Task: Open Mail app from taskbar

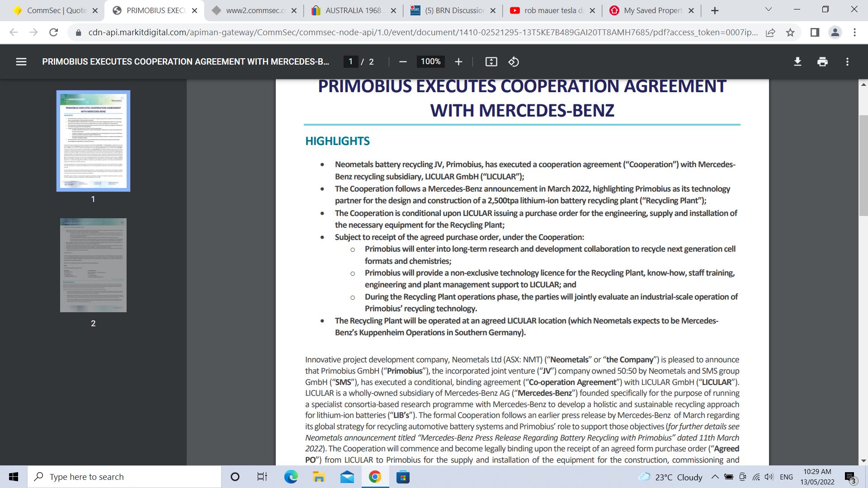Action: [347, 477]
